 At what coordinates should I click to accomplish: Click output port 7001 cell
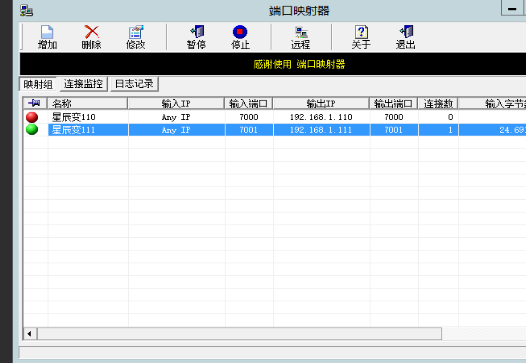[394, 130]
